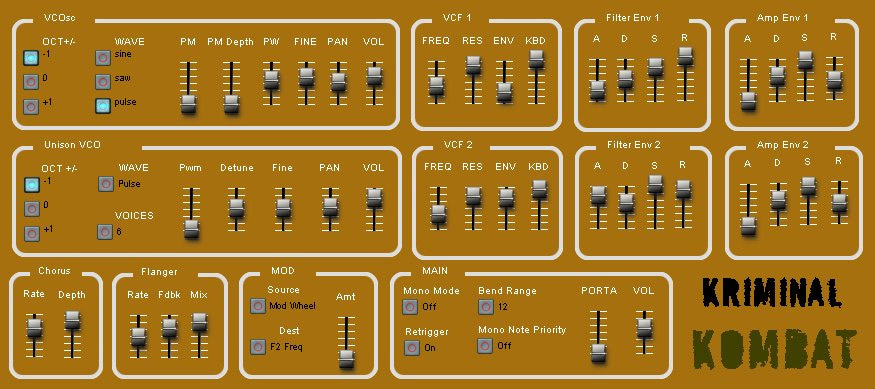The image size is (875, 389).
Task: Click the VCOsc VOL slider
Action: click(374, 76)
